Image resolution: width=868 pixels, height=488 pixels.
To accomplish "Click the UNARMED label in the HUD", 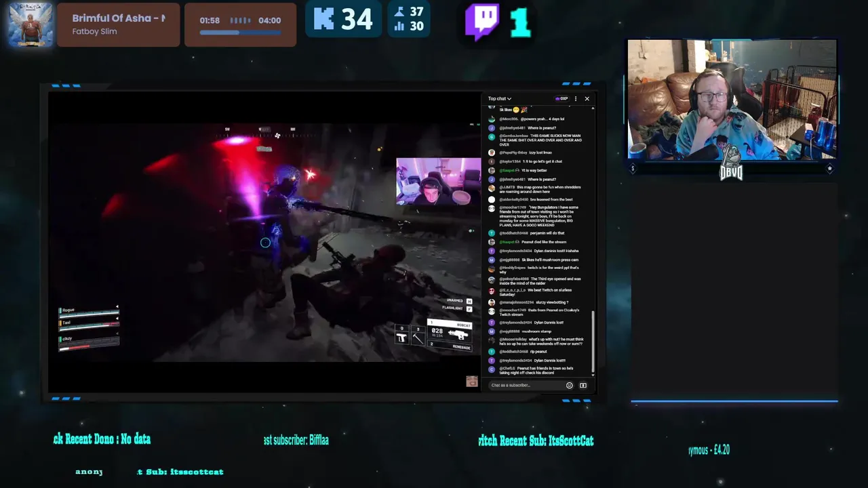I will (x=455, y=300).
